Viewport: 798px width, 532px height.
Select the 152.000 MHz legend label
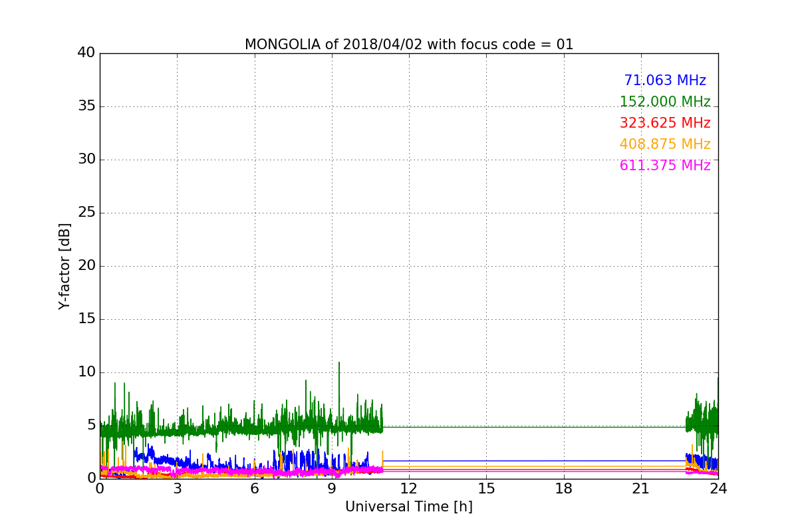[665, 102]
